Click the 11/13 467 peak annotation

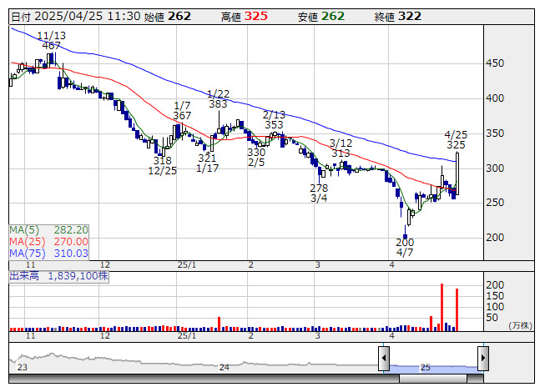tap(51, 41)
